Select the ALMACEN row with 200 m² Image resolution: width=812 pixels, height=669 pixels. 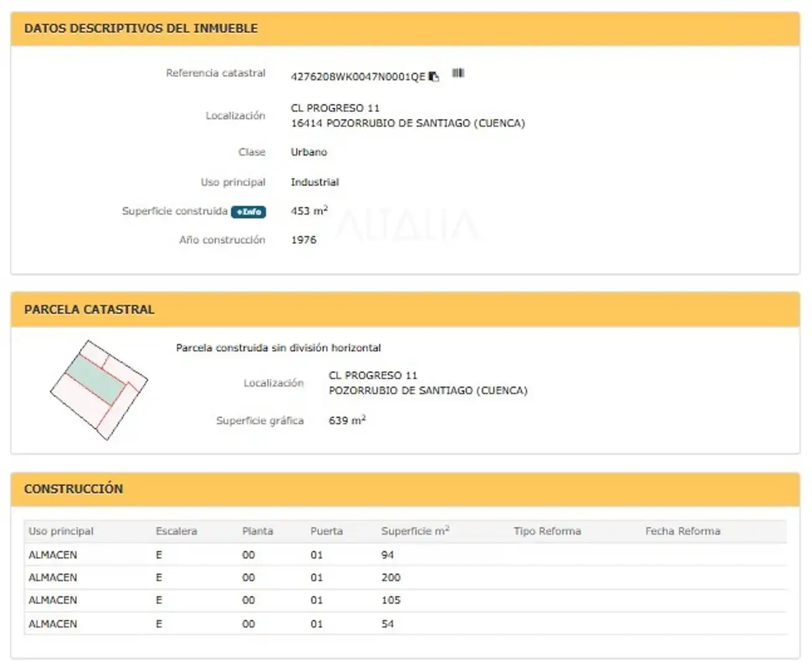[x=405, y=577]
